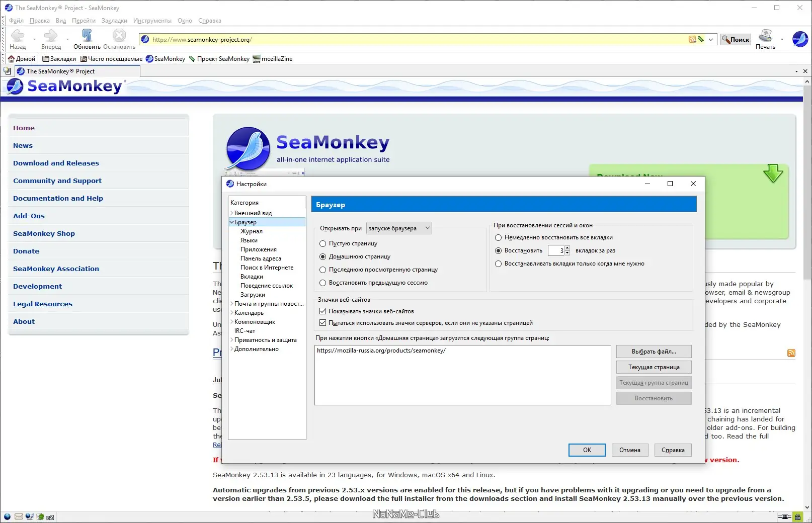The image size is (812, 523).
Task: Open the ChatZilla cZ icon in status bar
Action: coord(50,516)
